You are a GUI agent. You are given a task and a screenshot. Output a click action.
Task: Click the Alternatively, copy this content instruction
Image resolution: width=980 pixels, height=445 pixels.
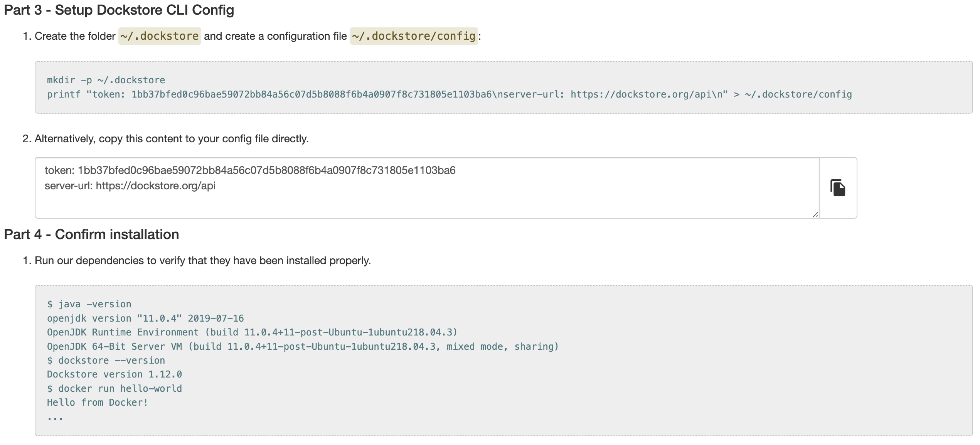coord(172,139)
